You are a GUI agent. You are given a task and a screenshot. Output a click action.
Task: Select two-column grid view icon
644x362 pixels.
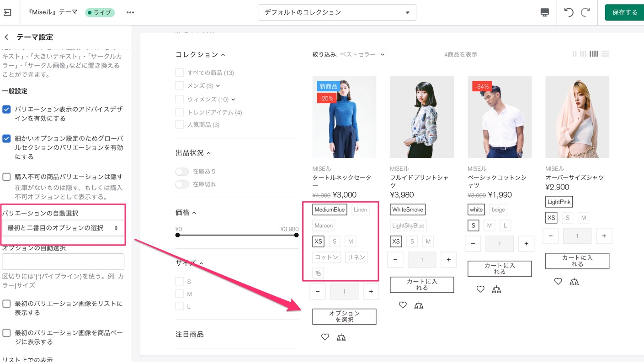575,54
